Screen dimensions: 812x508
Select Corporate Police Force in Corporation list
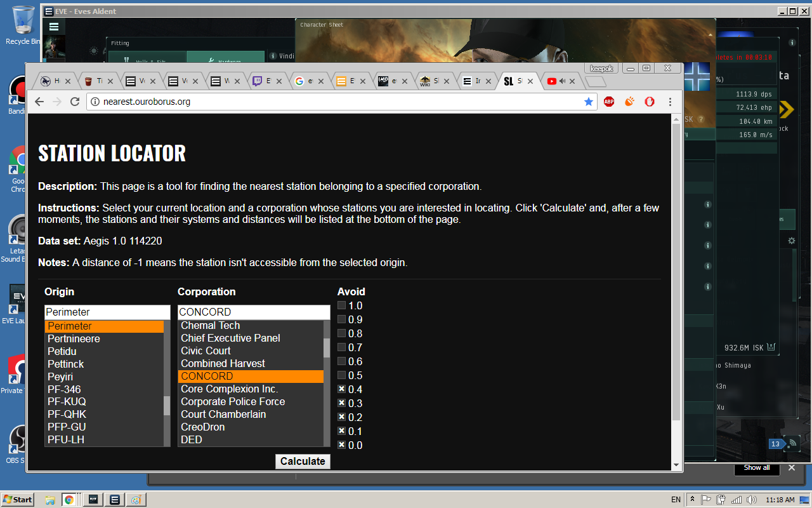coord(251,401)
